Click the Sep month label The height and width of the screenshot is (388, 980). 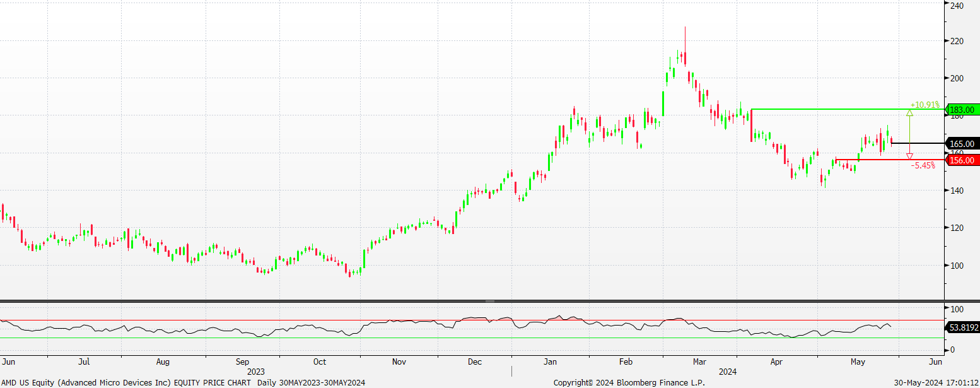tap(242, 362)
